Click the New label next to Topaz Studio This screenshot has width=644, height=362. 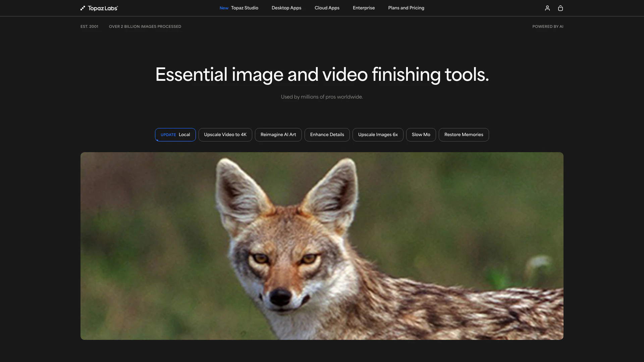click(224, 8)
